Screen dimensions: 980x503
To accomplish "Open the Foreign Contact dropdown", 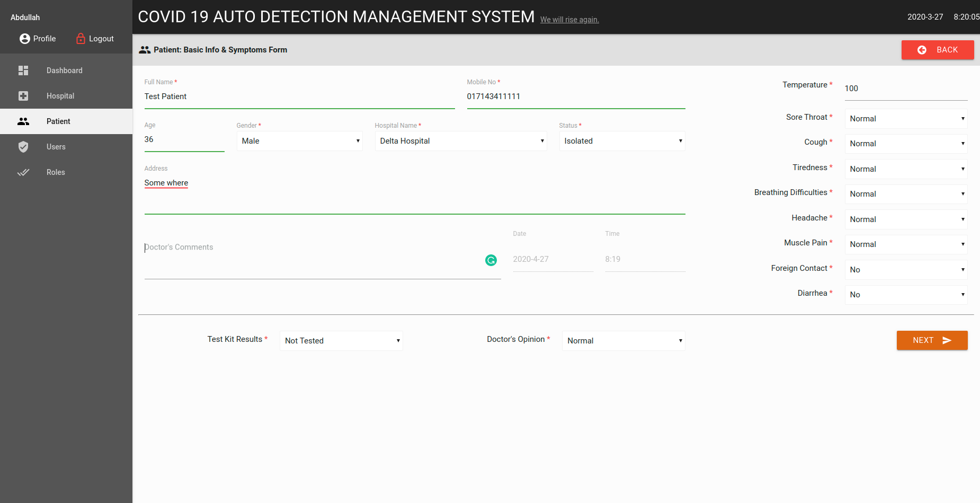I will tap(906, 270).
